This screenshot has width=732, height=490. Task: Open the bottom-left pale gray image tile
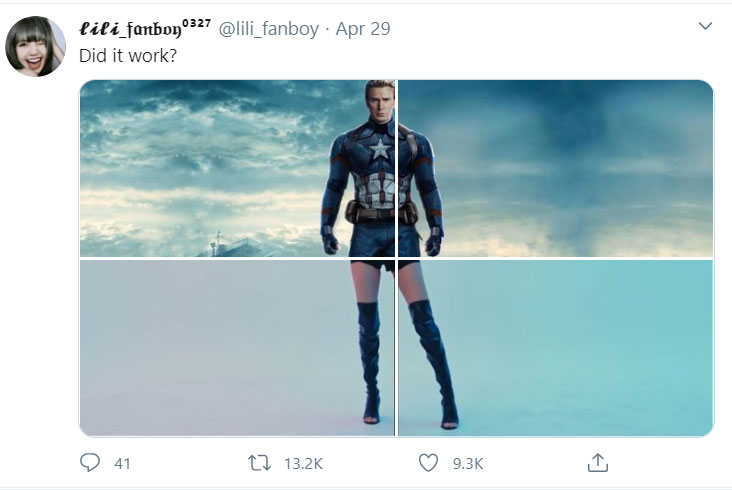[200, 348]
